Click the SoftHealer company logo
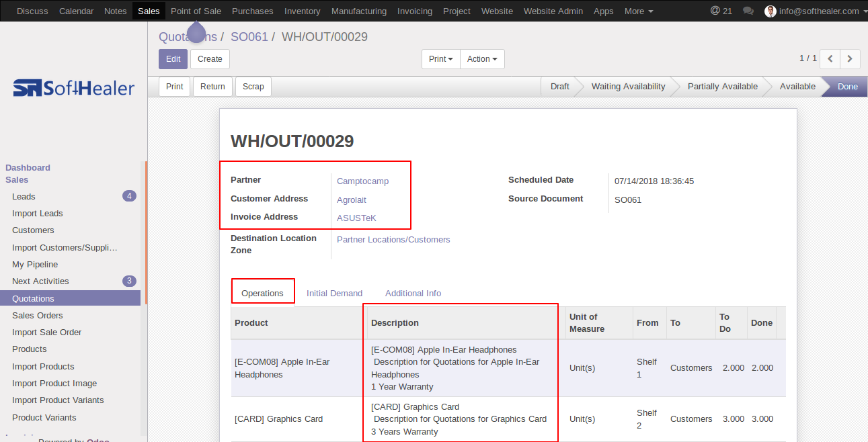The height and width of the screenshot is (442, 868). coord(74,88)
